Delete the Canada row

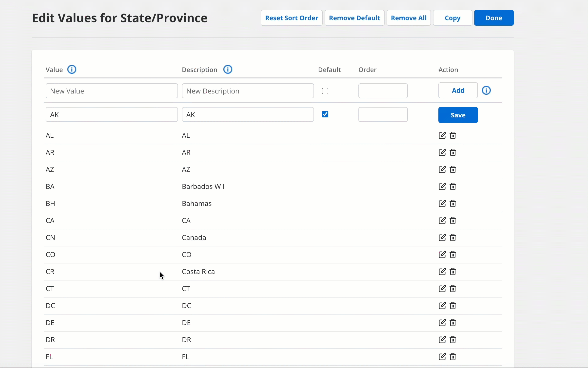coord(453,238)
